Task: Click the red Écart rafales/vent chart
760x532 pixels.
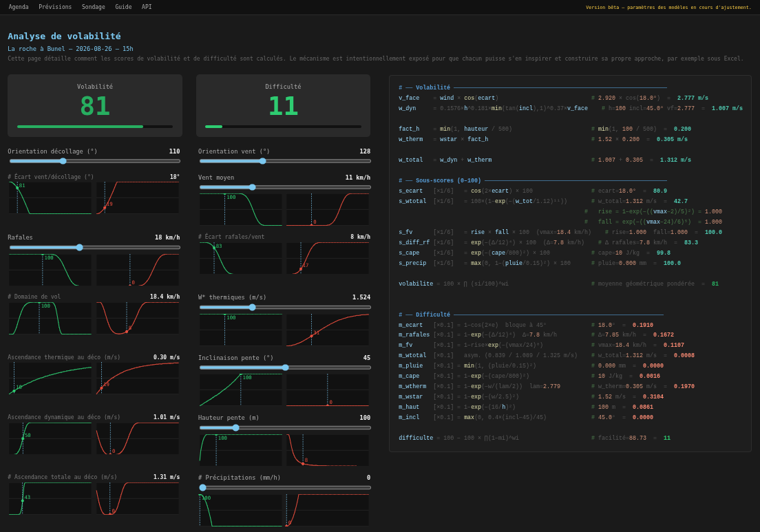Action: tap(328, 258)
